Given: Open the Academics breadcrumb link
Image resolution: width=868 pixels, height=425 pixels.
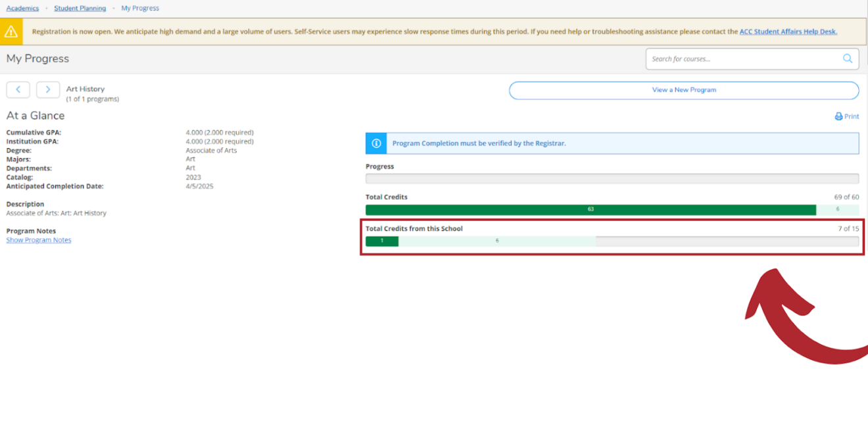Looking at the screenshot, I should tap(22, 9).
